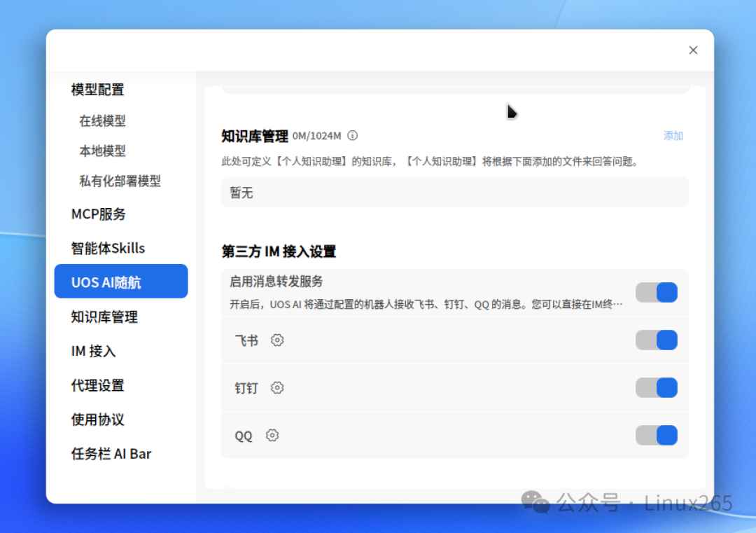The width and height of the screenshot is (756, 533).
Task: Open settings gear next to QQ
Action: click(x=272, y=435)
